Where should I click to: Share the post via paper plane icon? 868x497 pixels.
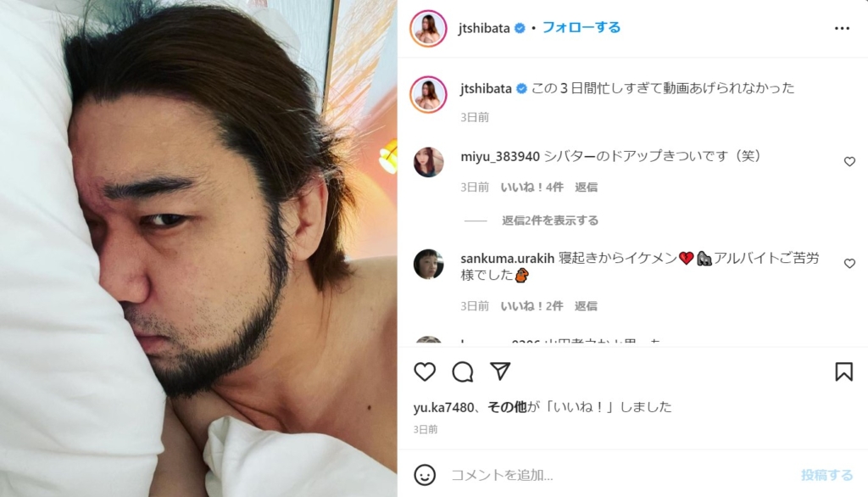(x=500, y=371)
